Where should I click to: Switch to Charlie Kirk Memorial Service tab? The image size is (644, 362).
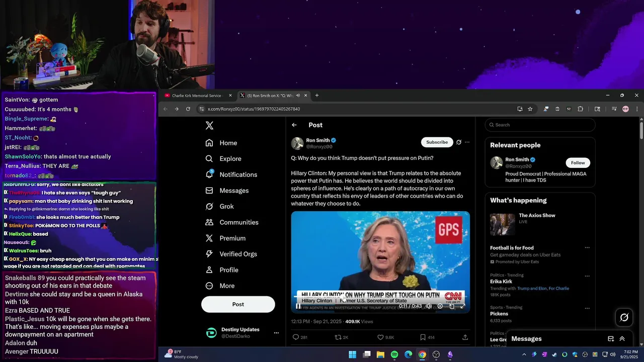197,96
